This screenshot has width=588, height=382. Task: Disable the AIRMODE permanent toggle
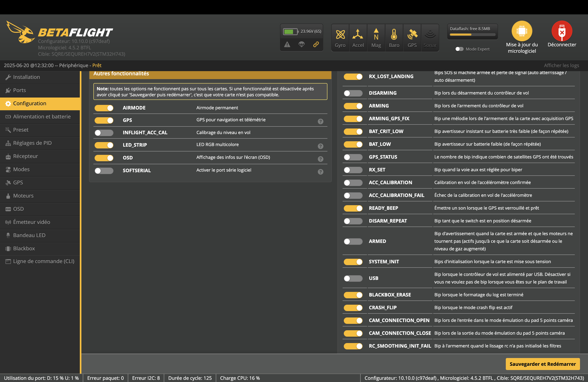click(x=104, y=108)
